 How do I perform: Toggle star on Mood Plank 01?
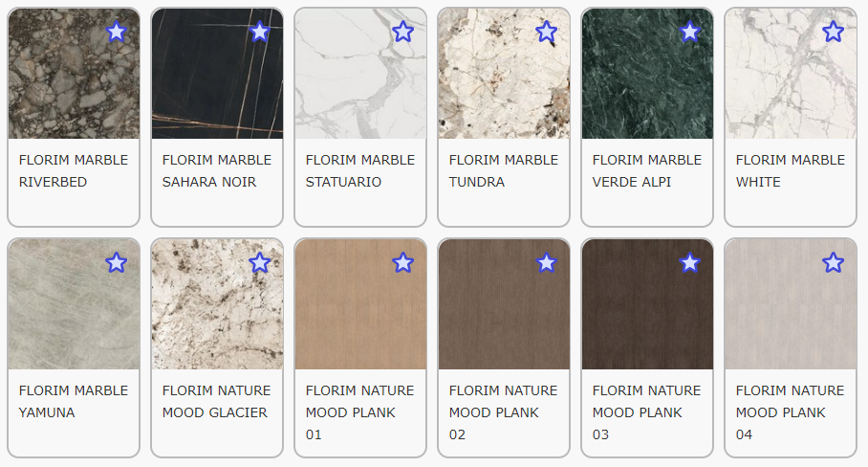(x=403, y=262)
